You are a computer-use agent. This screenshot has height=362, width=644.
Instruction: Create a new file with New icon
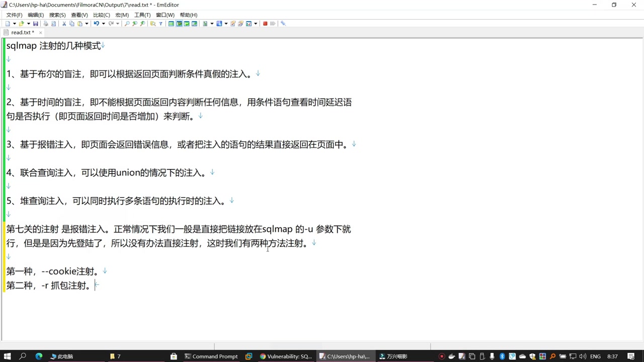8,24
